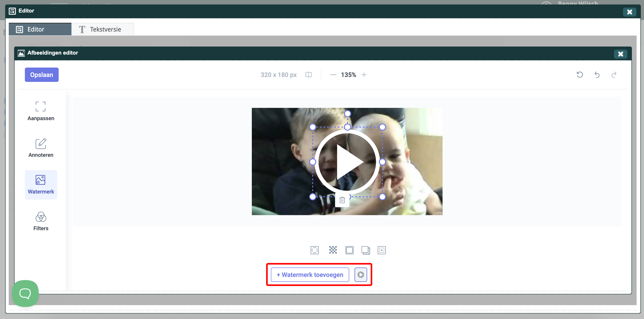Select the Watermerk tool tab
Viewport: 644px width, 319px height.
[x=41, y=184]
